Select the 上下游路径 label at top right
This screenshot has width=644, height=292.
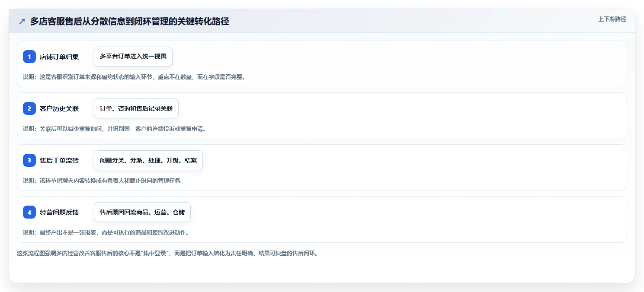pos(612,19)
